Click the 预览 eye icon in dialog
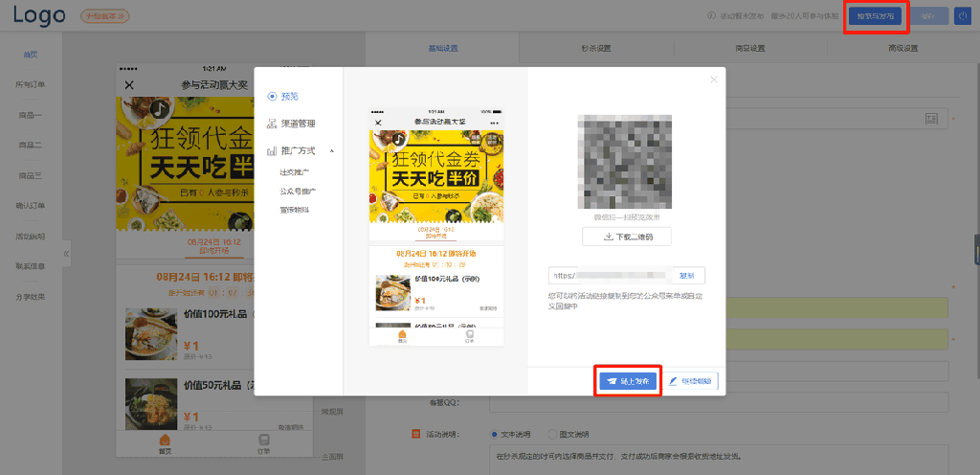980x475 pixels. point(272,97)
